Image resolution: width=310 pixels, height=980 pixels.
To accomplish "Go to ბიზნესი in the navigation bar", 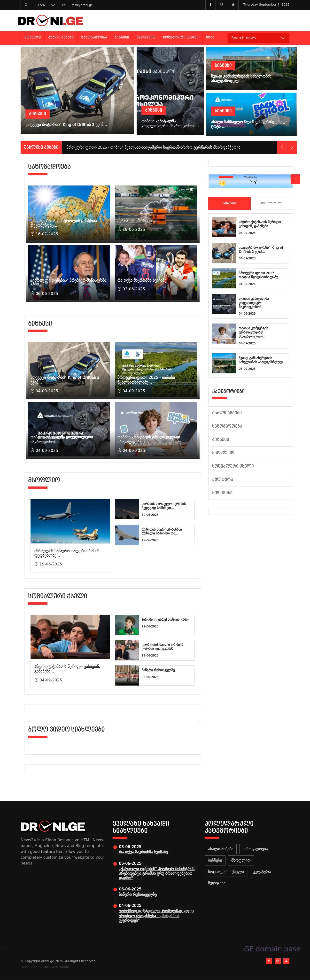I will [x=122, y=37].
